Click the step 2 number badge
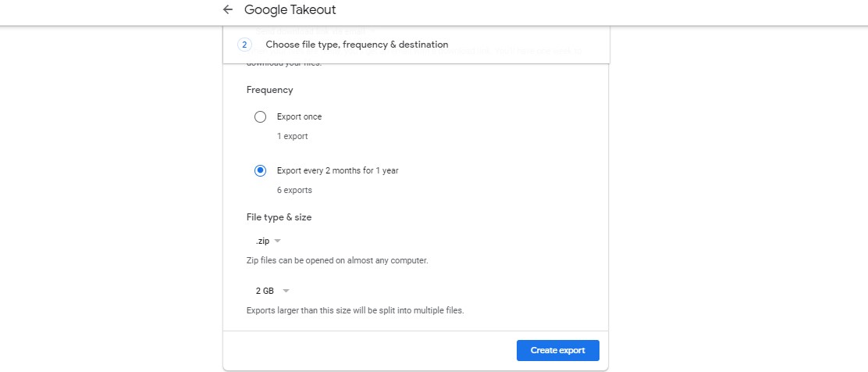This screenshot has width=868, height=372. click(x=244, y=45)
